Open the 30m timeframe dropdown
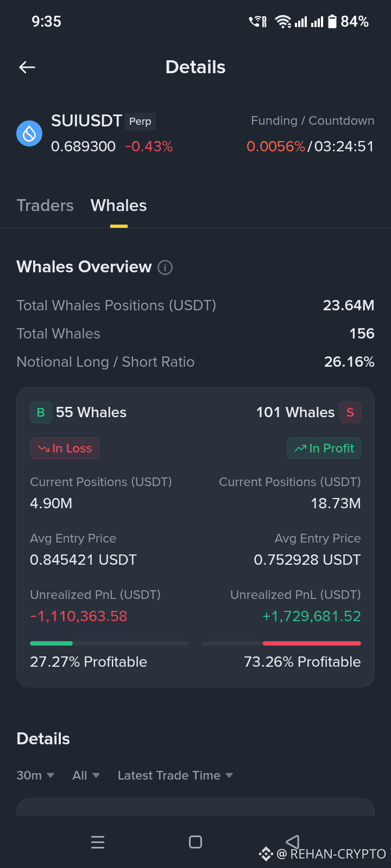Image resolution: width=391 pixels, height=868 pixels. [x=35, y=775]
